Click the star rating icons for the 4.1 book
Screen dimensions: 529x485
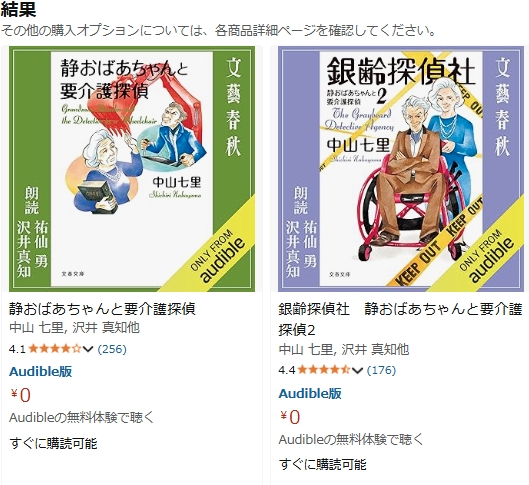click(55, 349)
